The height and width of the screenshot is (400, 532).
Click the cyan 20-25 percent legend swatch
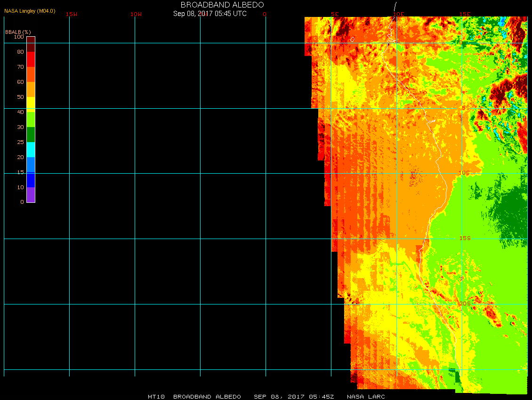(31, 149)
